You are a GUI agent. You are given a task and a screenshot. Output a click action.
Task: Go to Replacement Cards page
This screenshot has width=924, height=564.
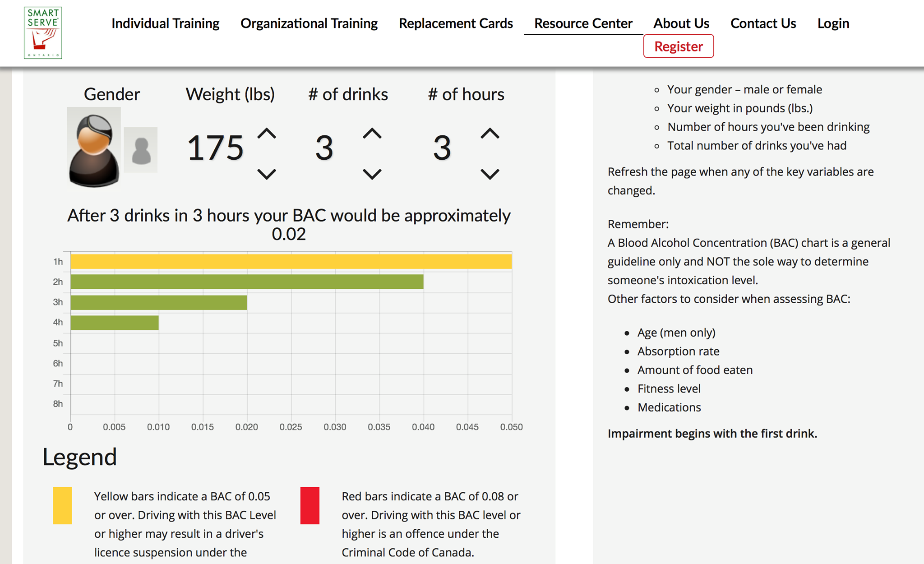click(x=456, y=23)
